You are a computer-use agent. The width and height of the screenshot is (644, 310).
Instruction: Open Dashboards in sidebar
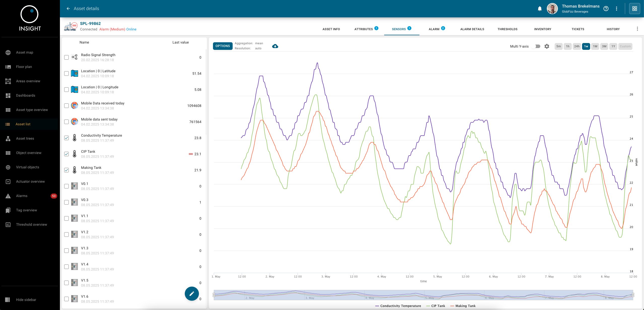click(26, 95)
